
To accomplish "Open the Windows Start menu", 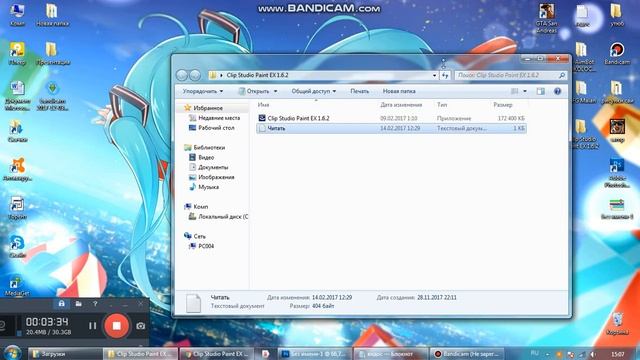I will (x=12, y=353).
